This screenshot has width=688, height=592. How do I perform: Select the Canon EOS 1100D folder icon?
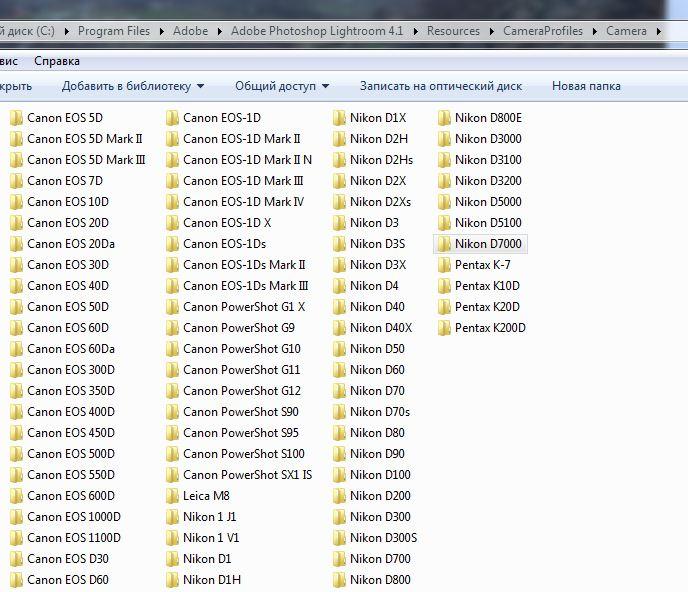(16, 538)
